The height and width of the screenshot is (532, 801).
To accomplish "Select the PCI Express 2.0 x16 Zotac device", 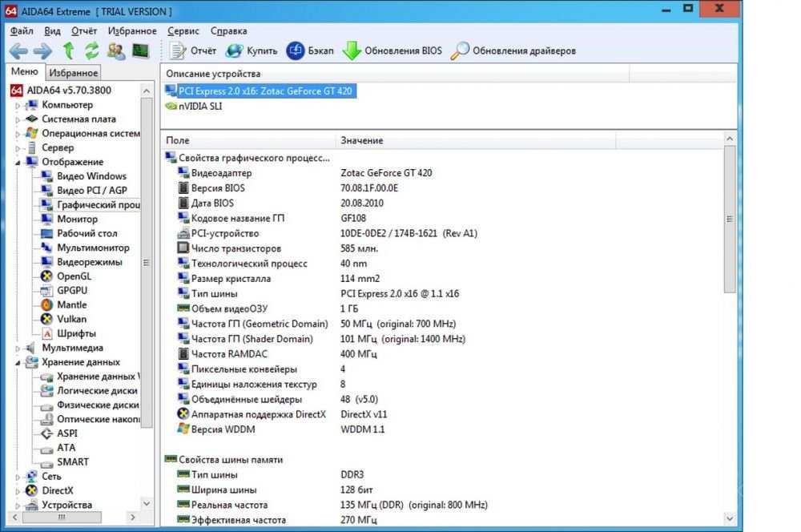I will pos(260,91).
